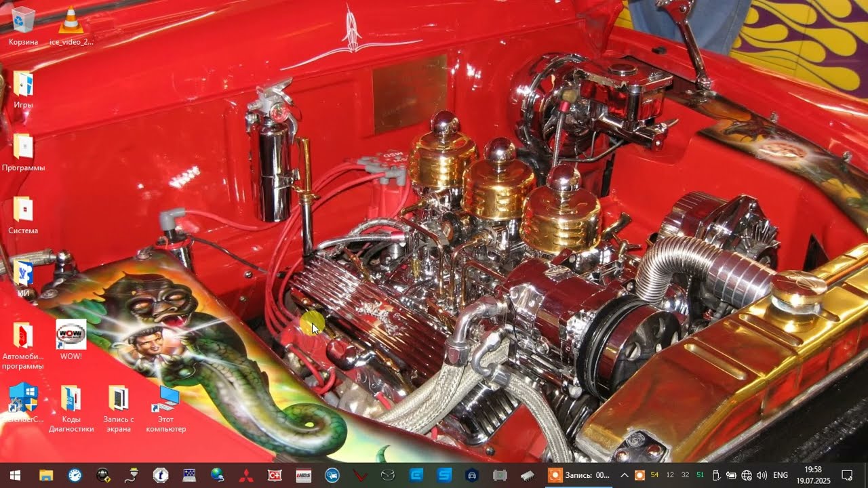Open the gray ECU module taskbar icon
Image resolution: width=868 pixels, height=488 pixels.
click(x=500, y=475)
